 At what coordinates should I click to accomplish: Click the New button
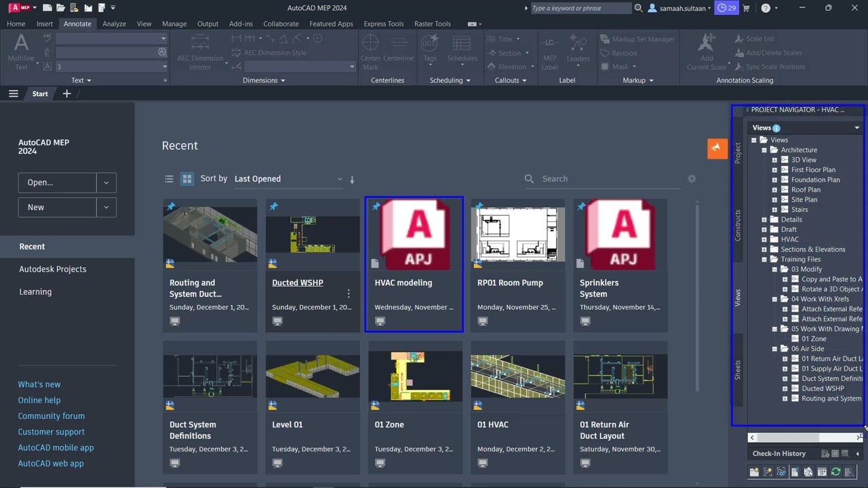(x=58, y=207)
